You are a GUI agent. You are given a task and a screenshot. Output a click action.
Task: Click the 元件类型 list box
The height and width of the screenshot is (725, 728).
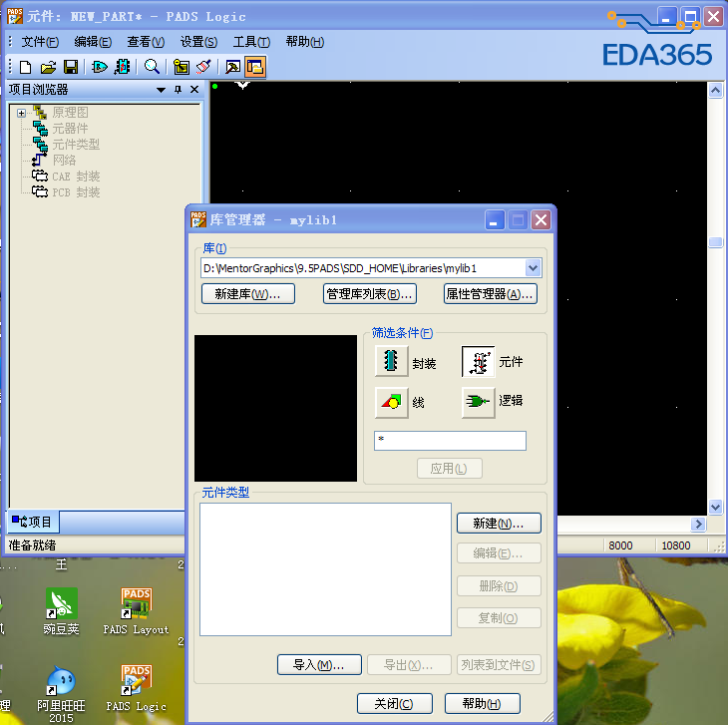325,569
